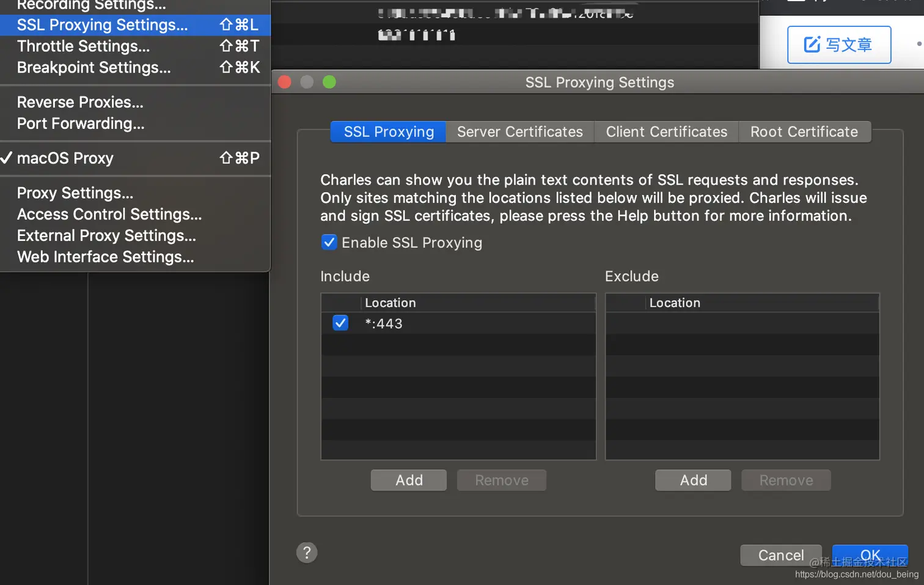
Task: Add a new Exclude location
Action: pos(694,480)
